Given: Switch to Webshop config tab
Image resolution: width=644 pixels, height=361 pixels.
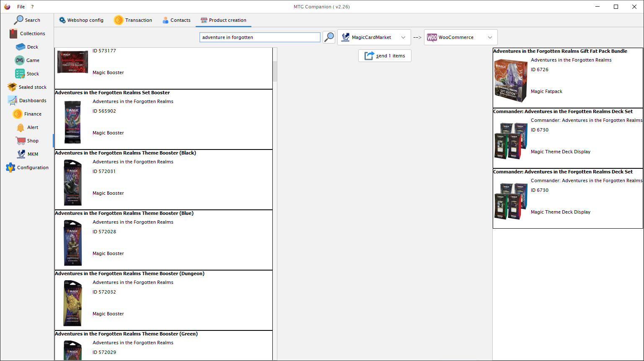Looking at the screenshot, I should click(81, 20).
